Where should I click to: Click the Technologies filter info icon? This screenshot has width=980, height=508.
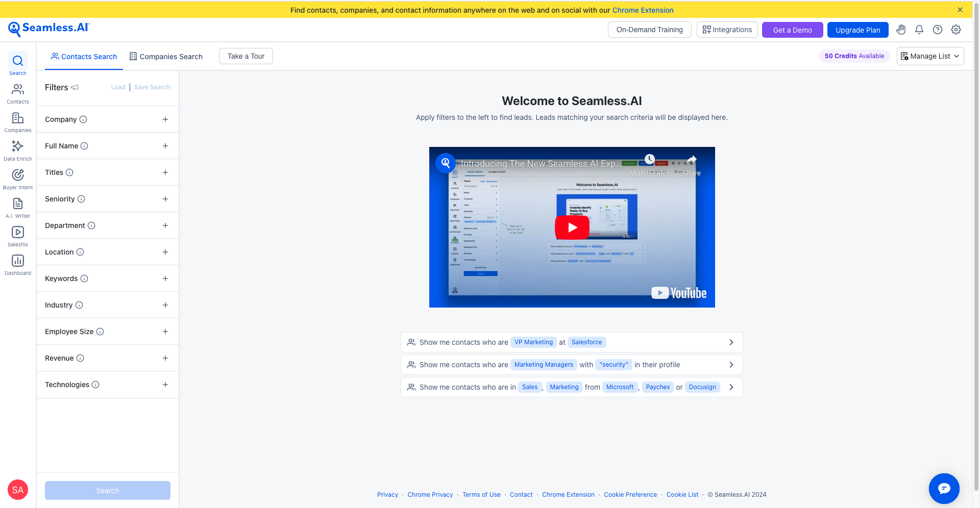click(x=95, y=385)
